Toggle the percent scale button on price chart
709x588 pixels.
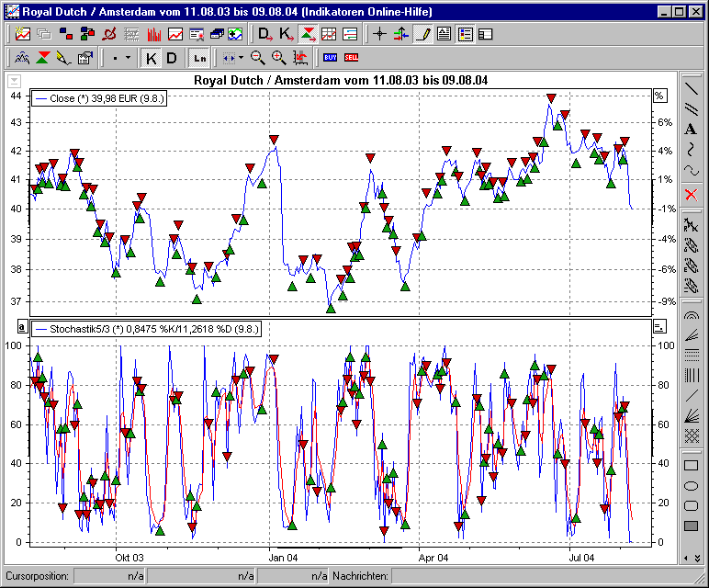(658, 96)
